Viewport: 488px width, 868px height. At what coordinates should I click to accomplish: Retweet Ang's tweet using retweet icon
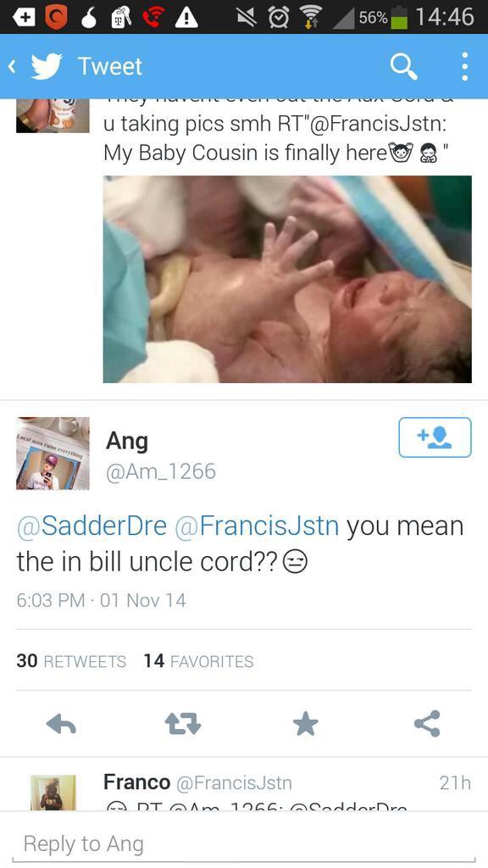click(x=183, y=723)
